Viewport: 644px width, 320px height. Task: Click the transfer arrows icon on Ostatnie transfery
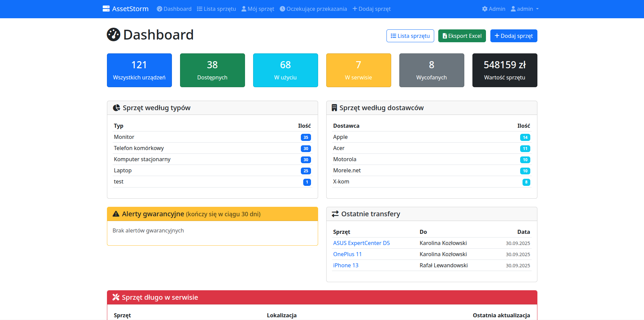[335, 214]
